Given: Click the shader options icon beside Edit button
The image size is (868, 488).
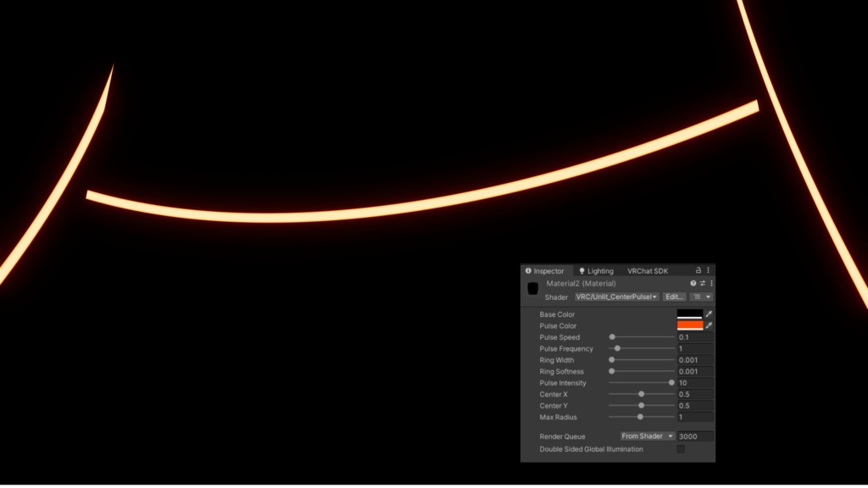Looking at the screenshot, I should point(698,297).
